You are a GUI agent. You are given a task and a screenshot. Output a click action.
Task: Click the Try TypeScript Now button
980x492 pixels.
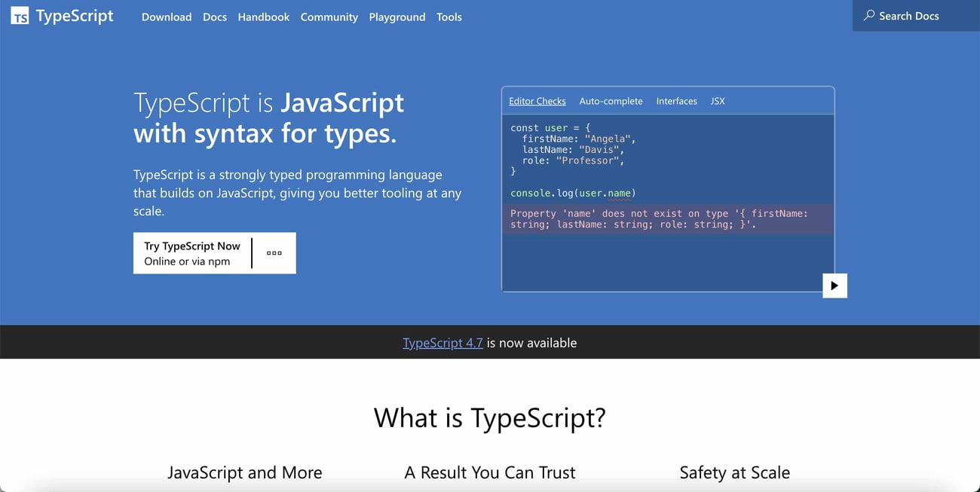tap(191, 252)
